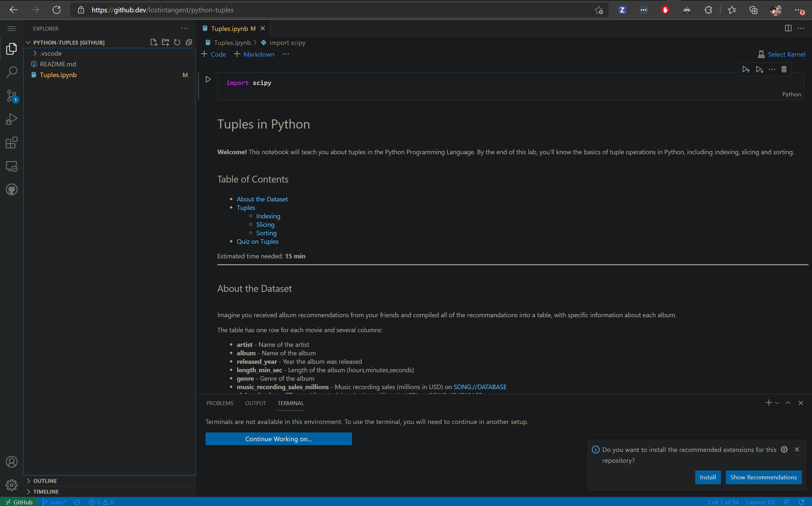The image size is (812, 506).
Task: Expand the OUTLINE section
Action: (x=45, y=481)
